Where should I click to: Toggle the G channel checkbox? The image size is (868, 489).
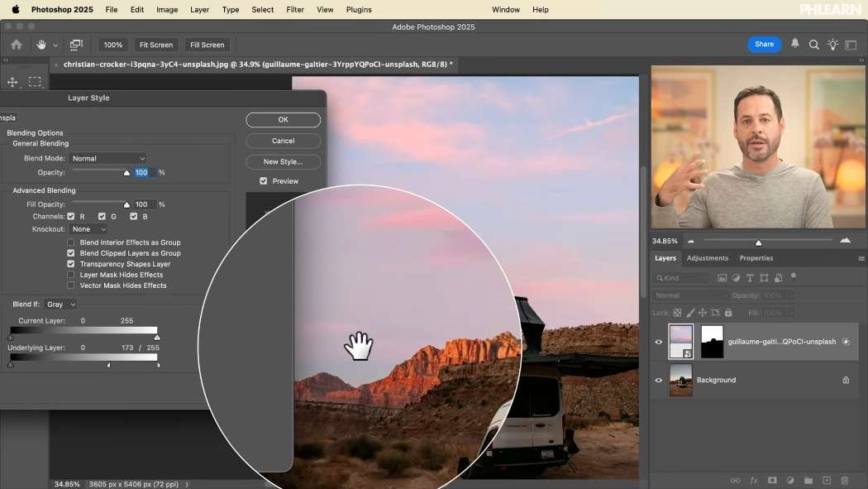point(102,217)
